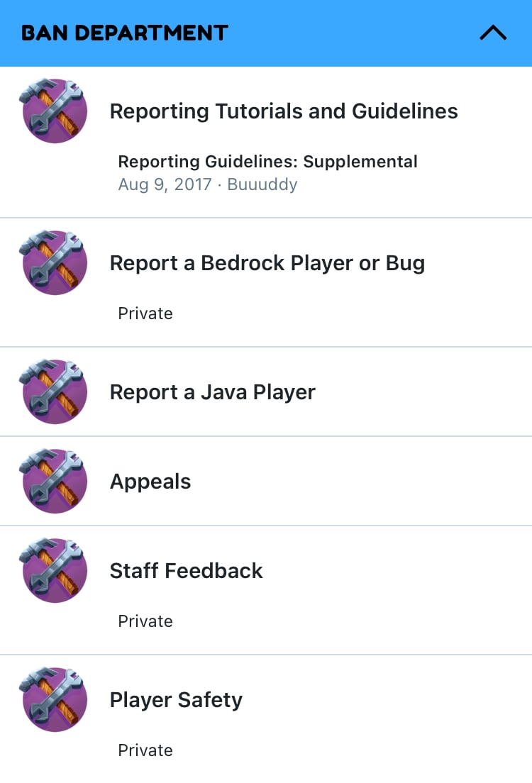
Task: Click Private label under Bedrock report forum
Action: coord(145,313)
